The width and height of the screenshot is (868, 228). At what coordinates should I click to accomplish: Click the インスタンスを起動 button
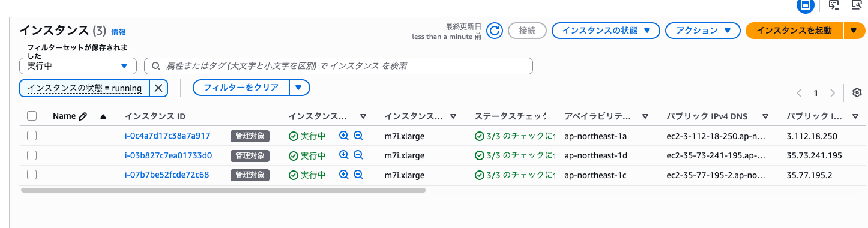click(x=794, y=31)
